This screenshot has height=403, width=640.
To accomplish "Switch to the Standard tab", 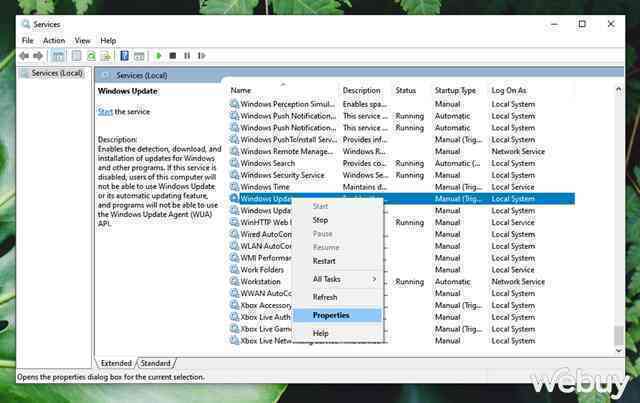I will [x=156, y=363].
